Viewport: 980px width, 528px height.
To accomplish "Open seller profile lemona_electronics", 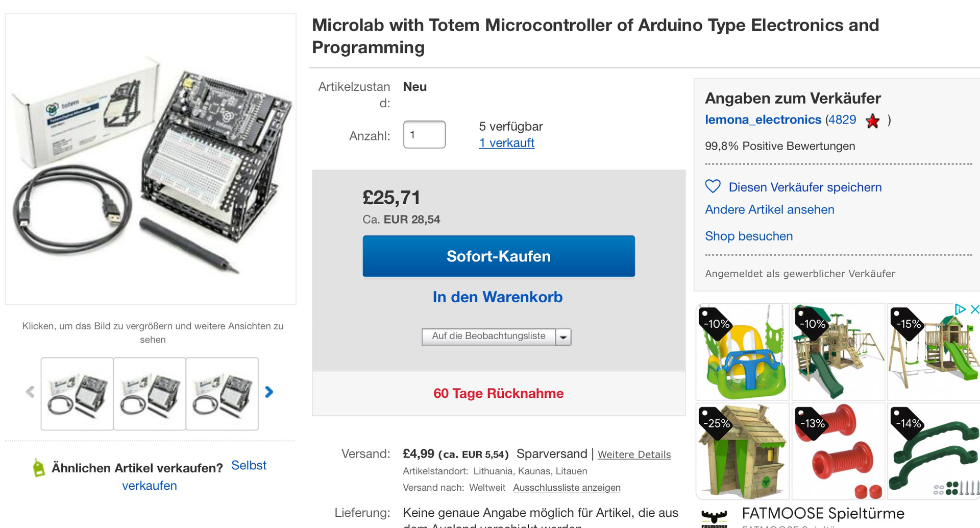I will [x=763, y=119].
